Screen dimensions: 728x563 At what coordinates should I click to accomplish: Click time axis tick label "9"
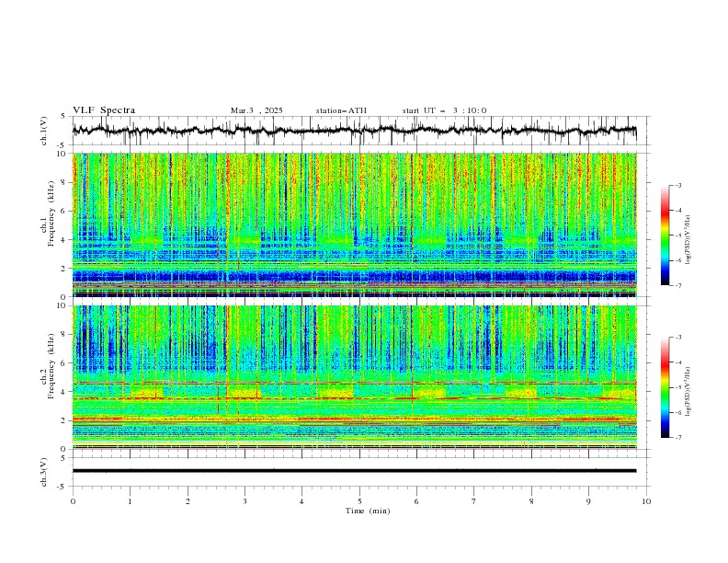[x=588, y=501]
